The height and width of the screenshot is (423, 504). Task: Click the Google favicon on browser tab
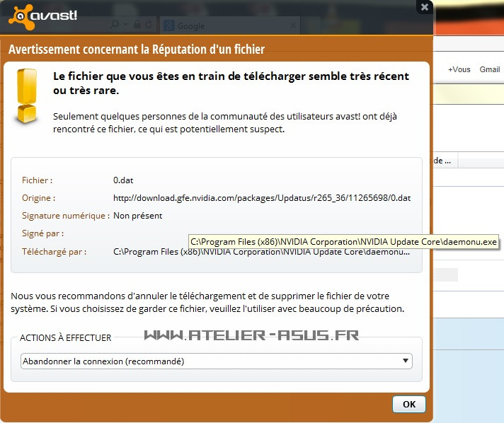coord(169,25)
